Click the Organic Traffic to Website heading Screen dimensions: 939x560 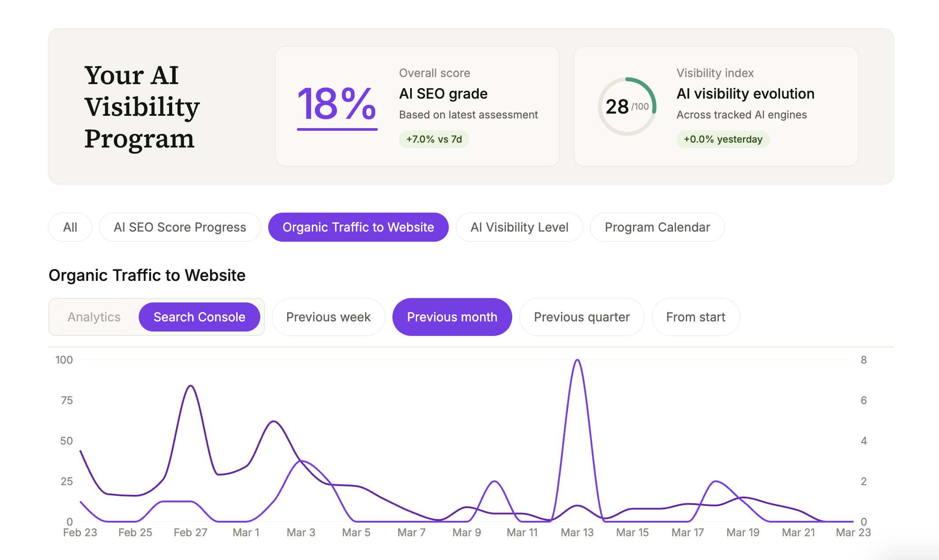[x=147, y=275]
